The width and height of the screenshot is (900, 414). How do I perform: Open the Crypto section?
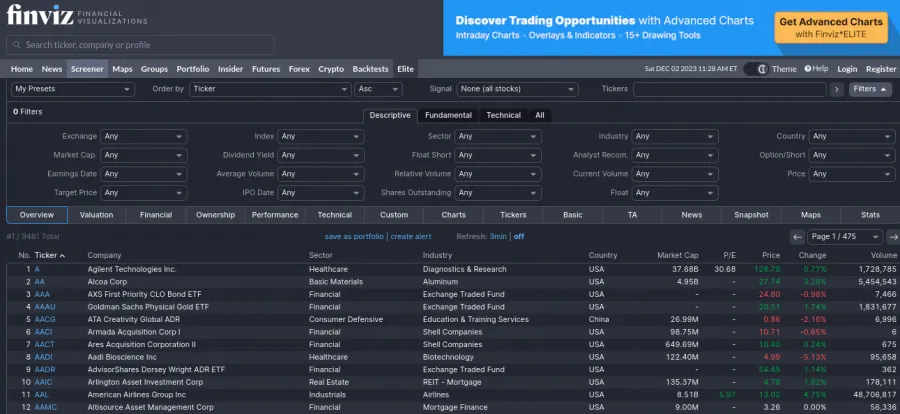pos(331,69)
